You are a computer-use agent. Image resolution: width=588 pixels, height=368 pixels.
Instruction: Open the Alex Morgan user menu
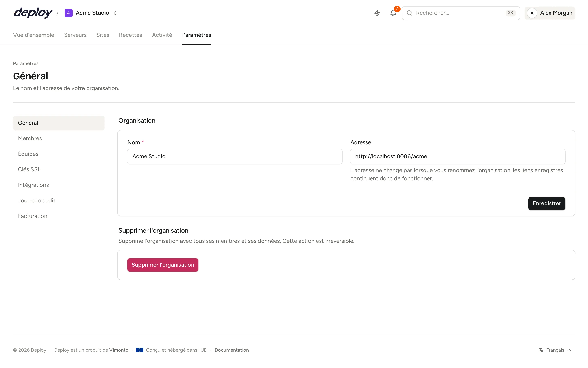tap(550, 13)
